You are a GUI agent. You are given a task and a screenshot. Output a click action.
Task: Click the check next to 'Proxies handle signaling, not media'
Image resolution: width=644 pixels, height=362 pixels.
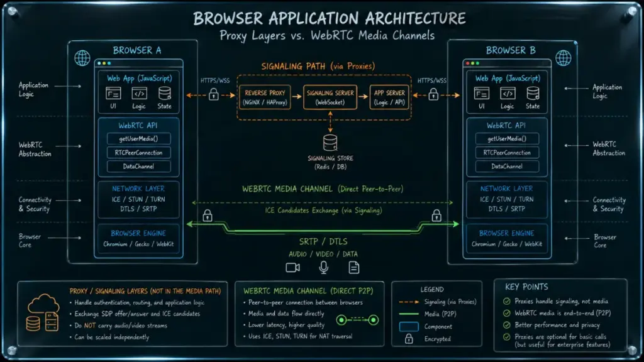tap(507, 301)
